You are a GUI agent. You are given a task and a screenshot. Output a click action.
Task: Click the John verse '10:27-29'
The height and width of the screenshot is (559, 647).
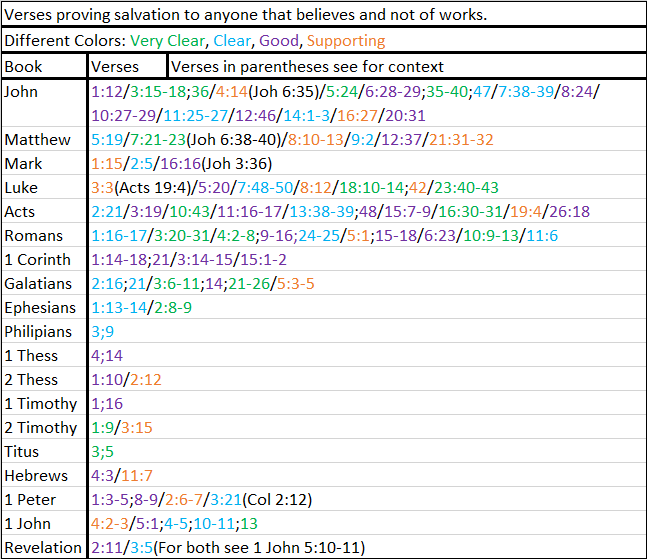123,116
